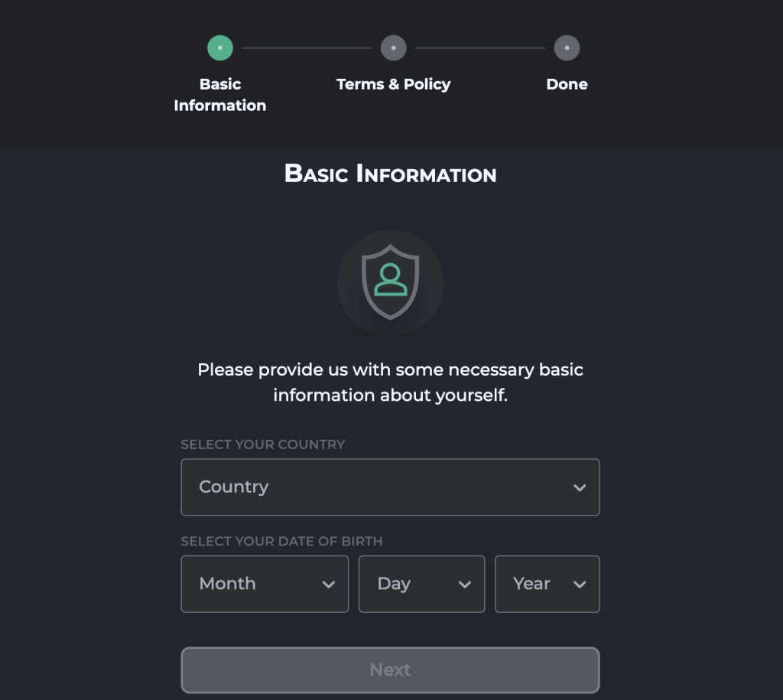The height and width of the screenshot is (700, 783).
Task: Click the Basic Information page heading
Action: click(390, 174)
